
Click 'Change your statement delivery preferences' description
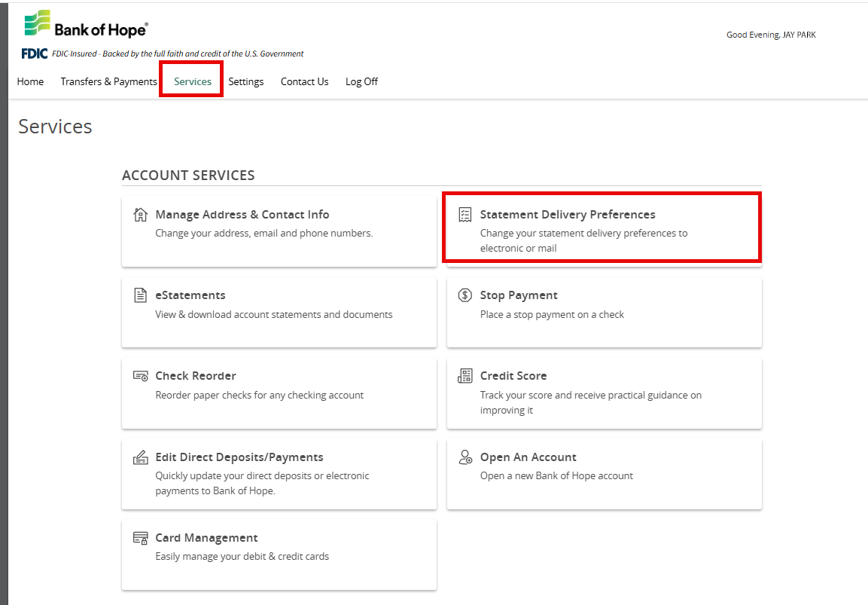coord(584,241)
